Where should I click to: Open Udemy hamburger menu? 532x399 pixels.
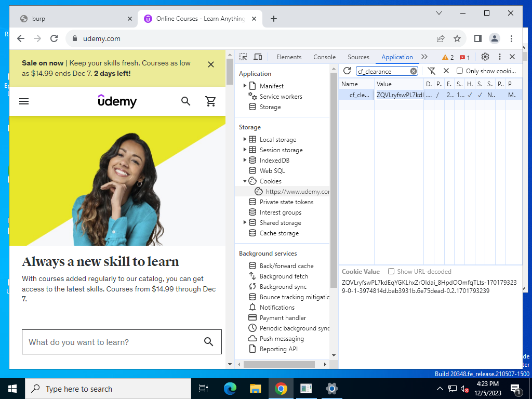pos(24,101)
